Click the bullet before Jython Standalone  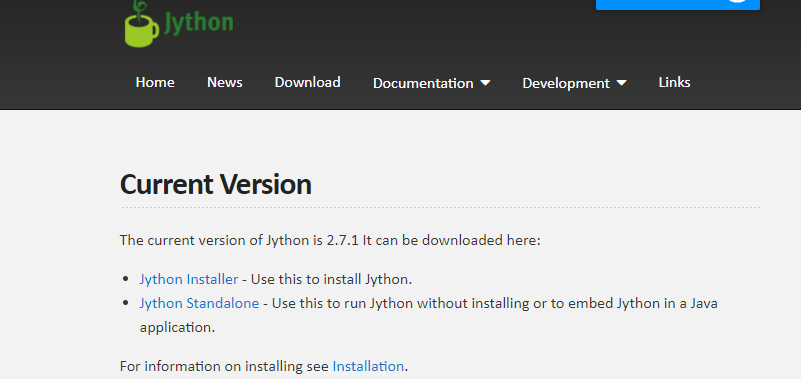[x=126, y=303]
